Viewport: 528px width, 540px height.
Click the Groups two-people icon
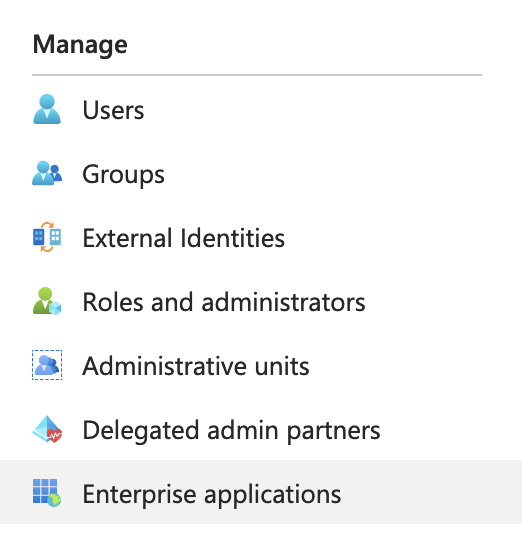point(47,173)
